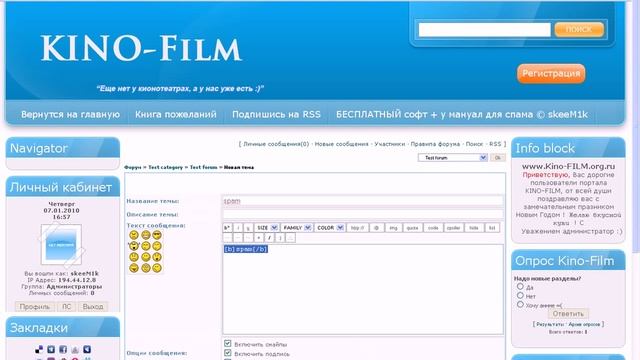Insert the first smiley in third row
The height and width of the screenshot is (360, 640).
(133, 257)
